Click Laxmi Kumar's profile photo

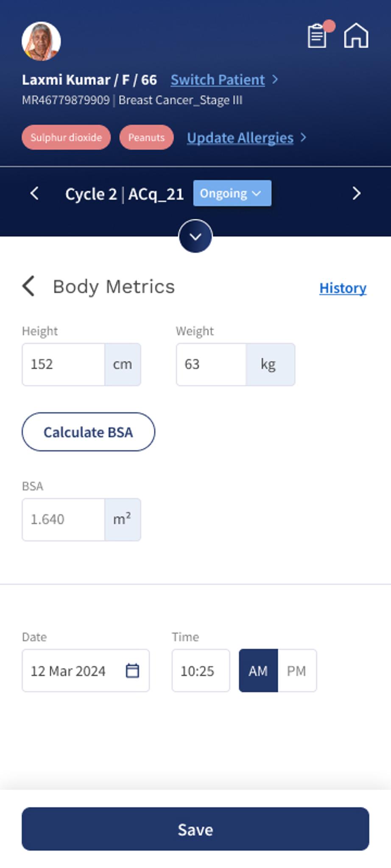(41, 40)
